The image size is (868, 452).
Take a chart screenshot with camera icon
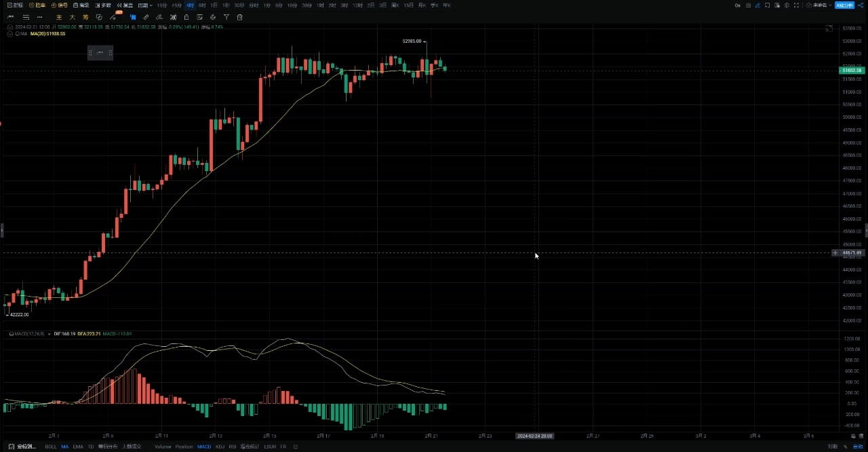point(748,5)
